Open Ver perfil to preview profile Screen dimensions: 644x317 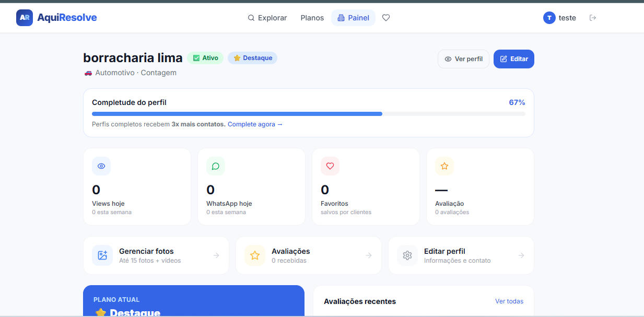pos(463,59)
